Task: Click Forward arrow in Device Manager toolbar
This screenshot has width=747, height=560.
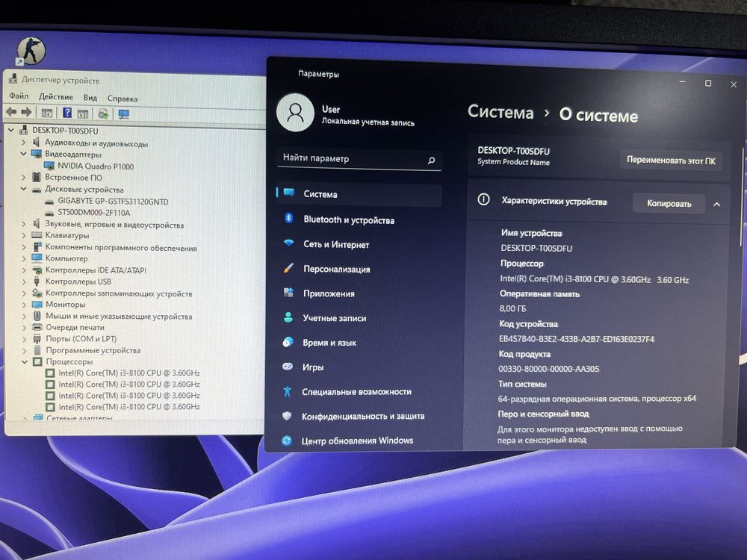Action: point(27,113)
